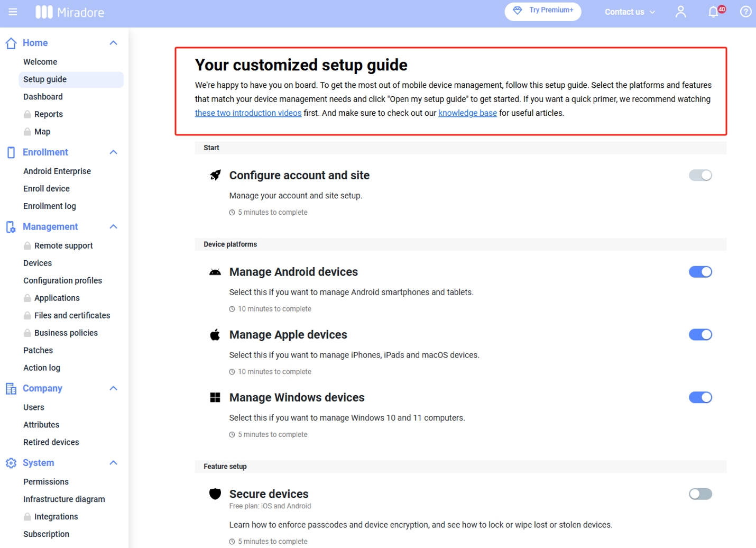Open the knowledge base link
The height and width of the screenshot is (548, 756).
point(467,113)
